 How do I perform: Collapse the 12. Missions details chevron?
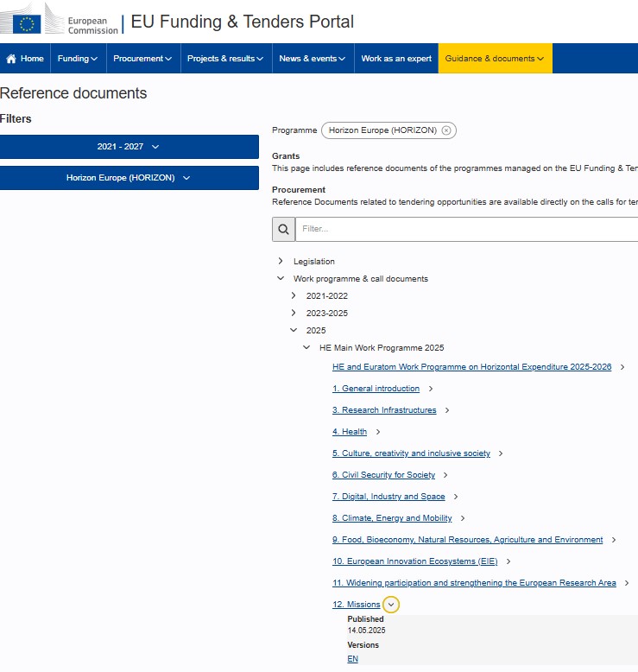pyautogui.click(x=391, y=605)
